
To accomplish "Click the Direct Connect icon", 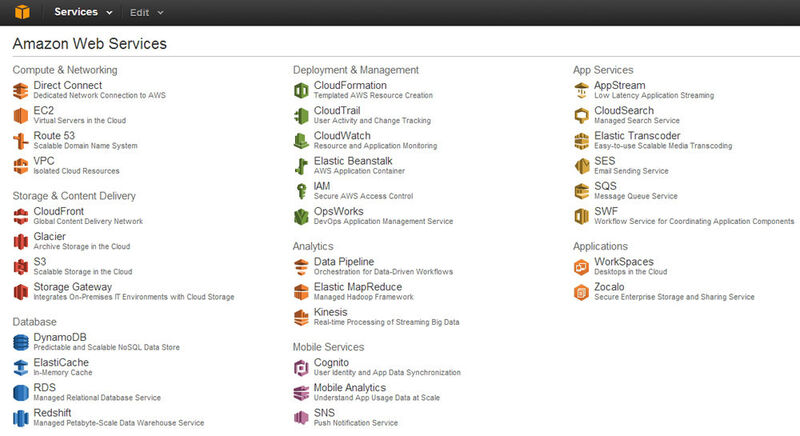I will pyautogui.click(x=20, y=91).
